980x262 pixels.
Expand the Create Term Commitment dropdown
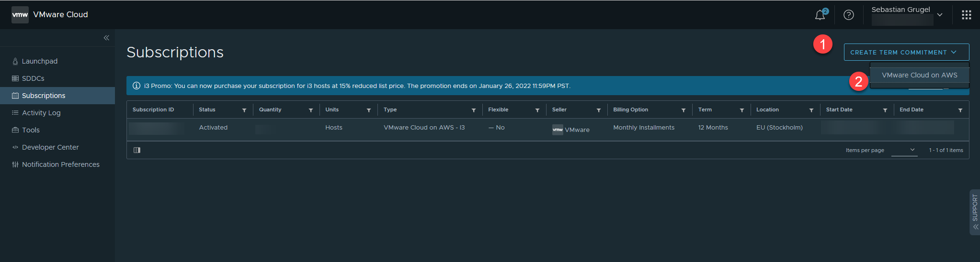(906, 52)
